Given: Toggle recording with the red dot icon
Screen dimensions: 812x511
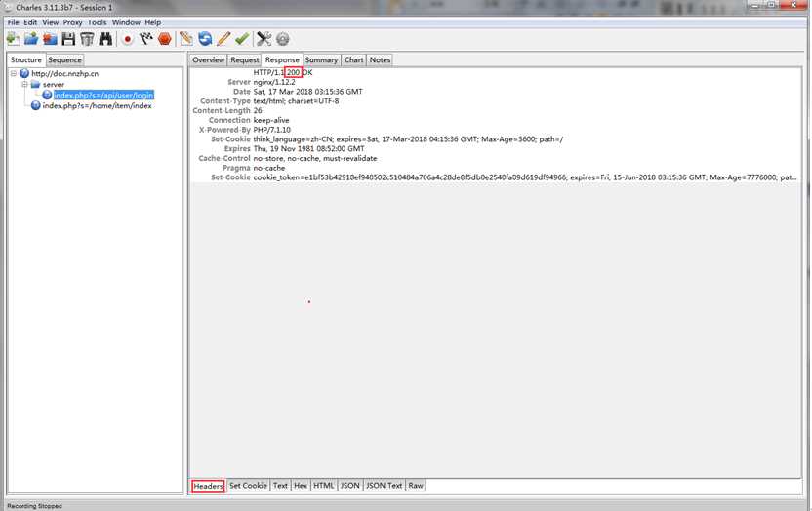Looking at the screenshot, I should 128,39.
